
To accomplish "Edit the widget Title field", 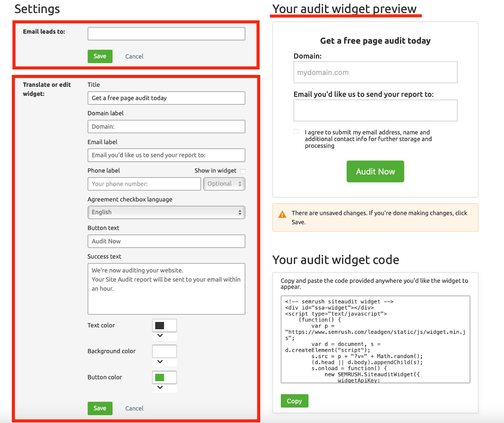I will [x=166, y=98].
